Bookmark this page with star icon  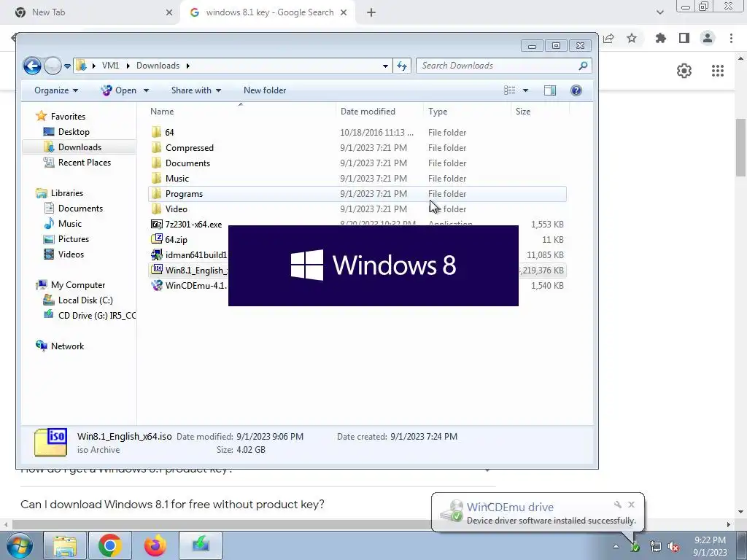pyautogui.click(x=632, y=38)
